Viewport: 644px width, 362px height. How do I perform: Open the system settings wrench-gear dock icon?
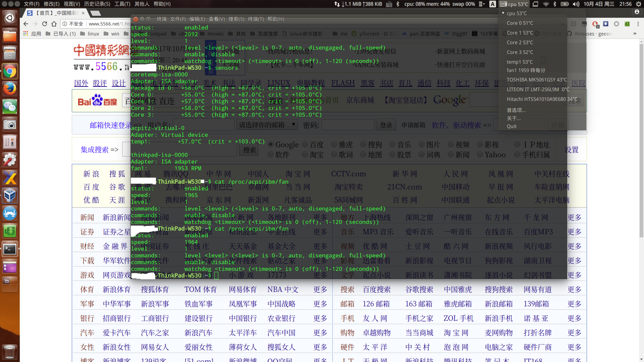tap(10, 160)
